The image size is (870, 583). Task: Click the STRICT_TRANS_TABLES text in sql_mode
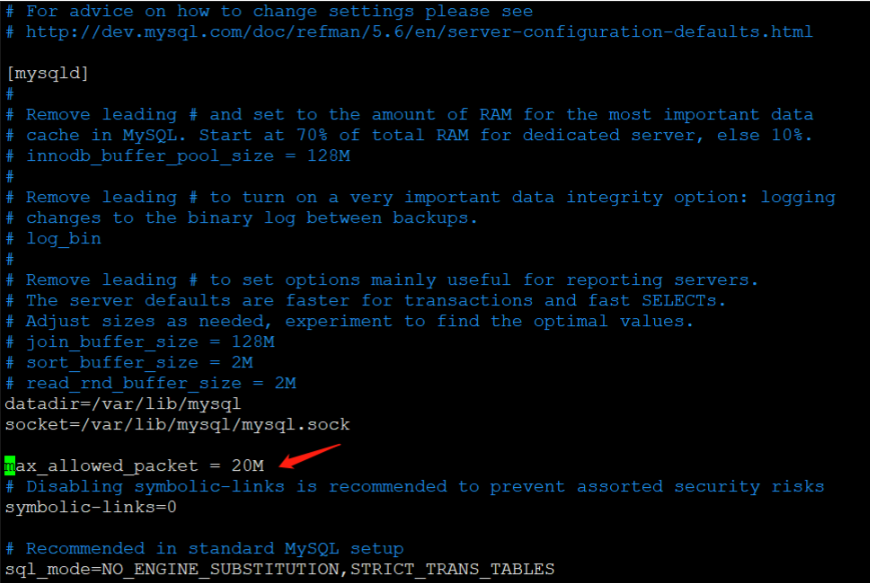[452, 569]
